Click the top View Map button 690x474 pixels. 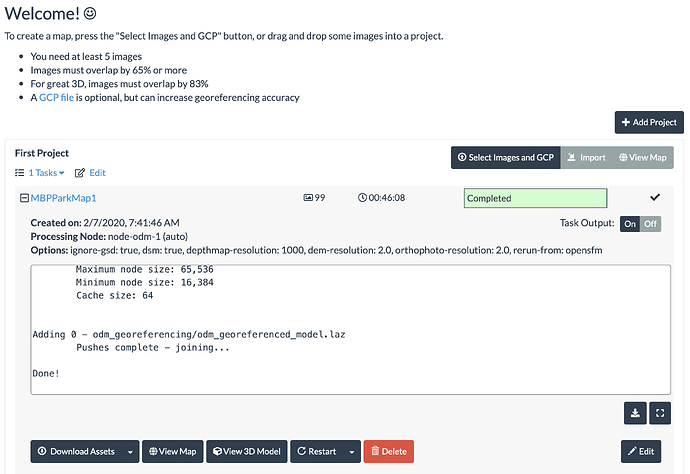640,157
